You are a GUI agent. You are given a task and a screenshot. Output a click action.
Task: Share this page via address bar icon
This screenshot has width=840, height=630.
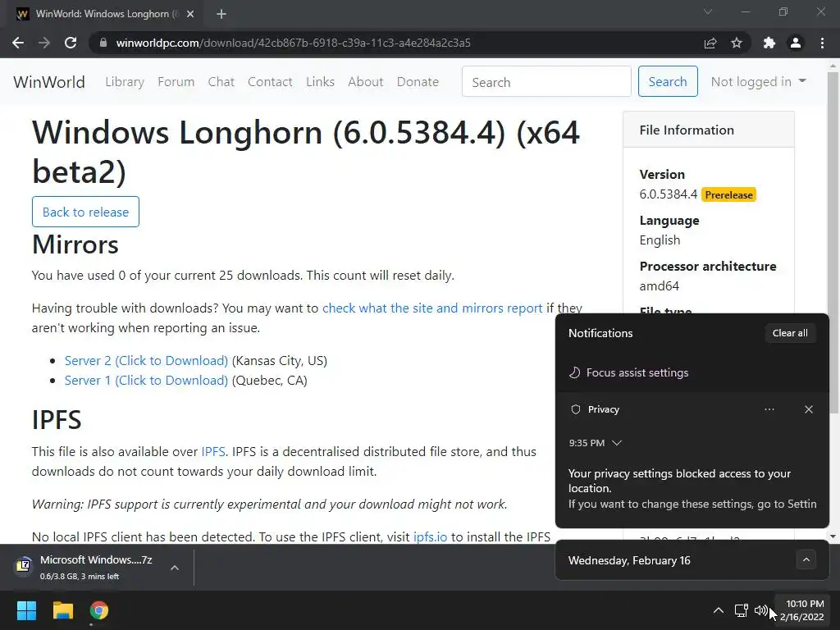(x=710, y=43)
